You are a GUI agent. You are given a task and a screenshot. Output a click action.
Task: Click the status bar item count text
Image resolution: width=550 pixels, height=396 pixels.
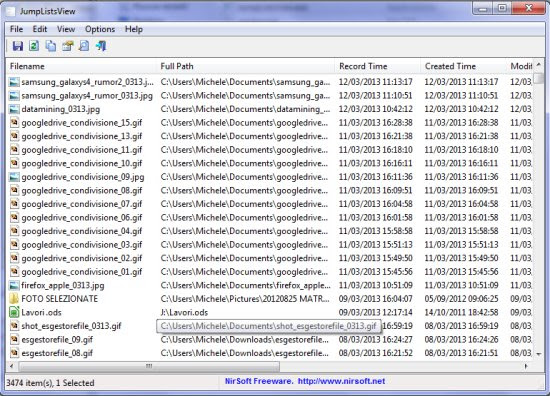[50, 383]
